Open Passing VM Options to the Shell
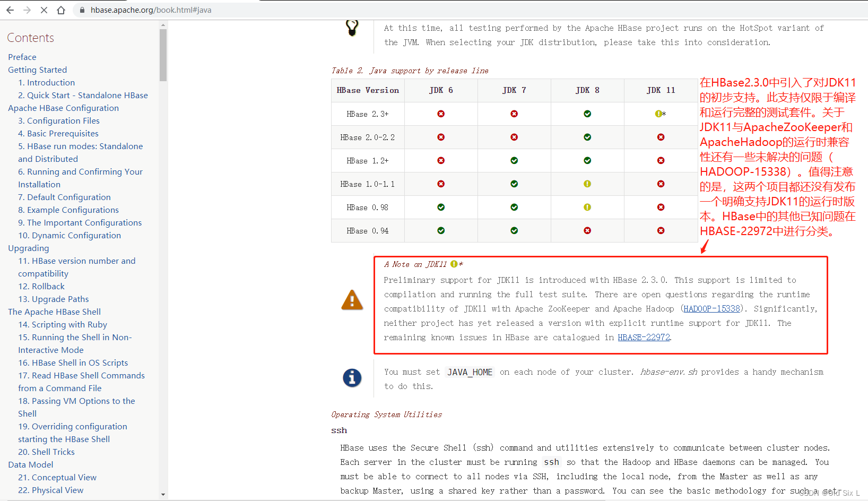Image resolution: width=868 pixels, height=501 pixels. [76, 407]
